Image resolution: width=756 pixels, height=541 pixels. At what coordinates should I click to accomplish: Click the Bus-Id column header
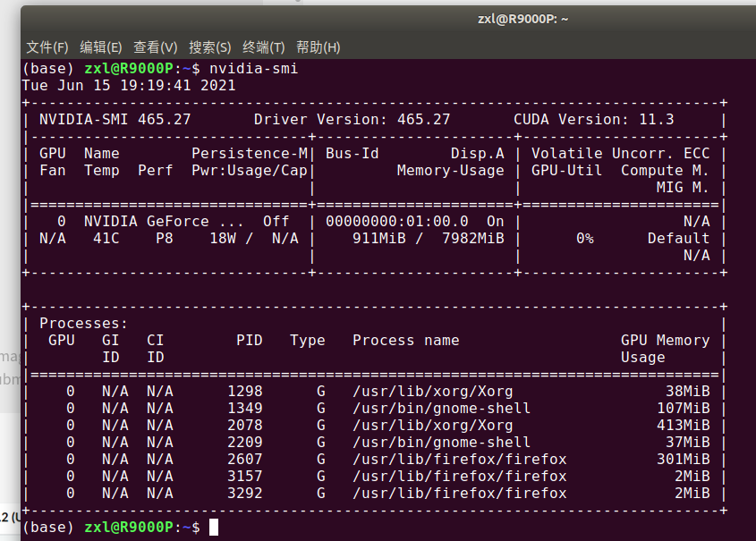coord(352,153)
